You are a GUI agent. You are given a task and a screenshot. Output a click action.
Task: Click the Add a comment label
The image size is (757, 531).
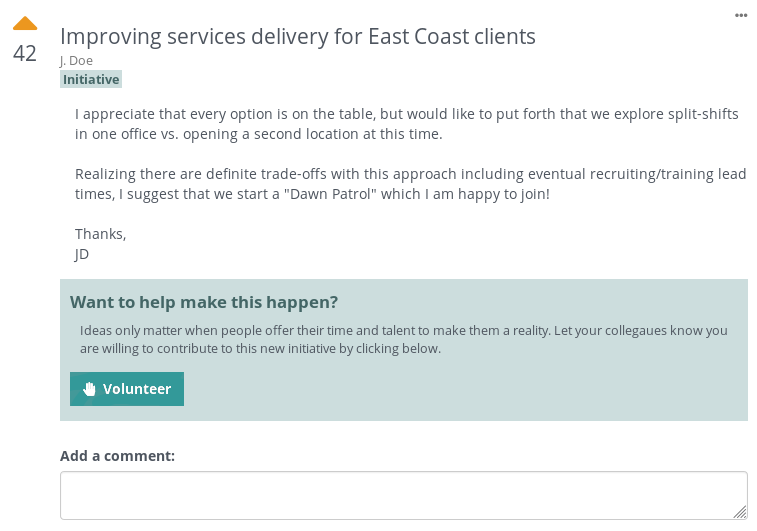[117, 456]
